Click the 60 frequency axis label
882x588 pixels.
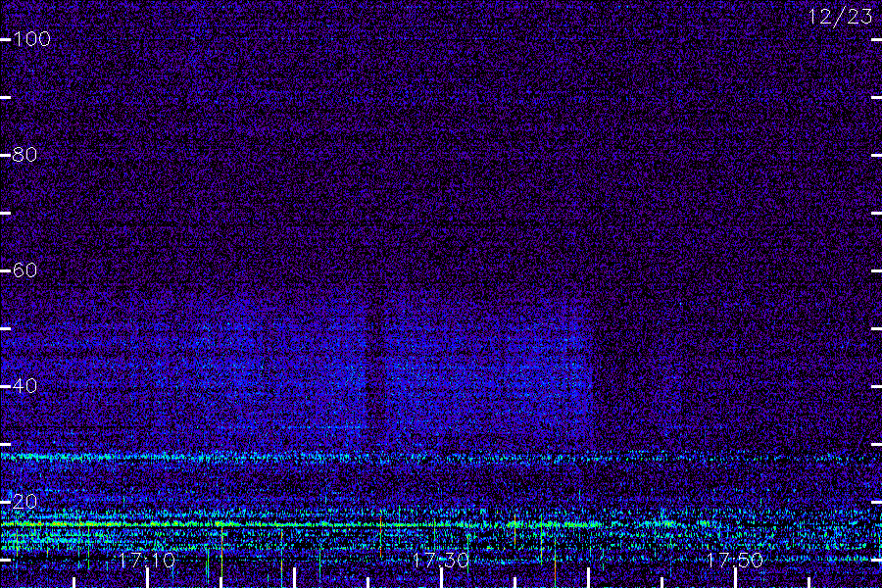[x=24, y=270]
